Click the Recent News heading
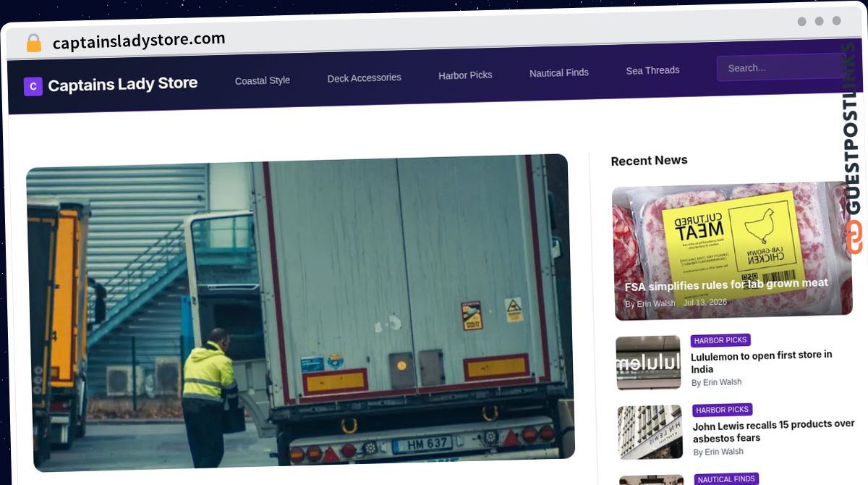 click(x=650, y=161)
